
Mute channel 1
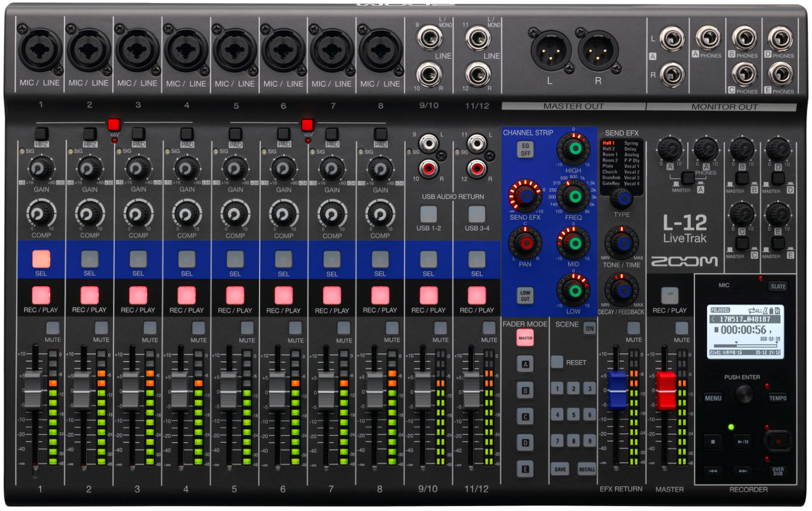[53, 328]
